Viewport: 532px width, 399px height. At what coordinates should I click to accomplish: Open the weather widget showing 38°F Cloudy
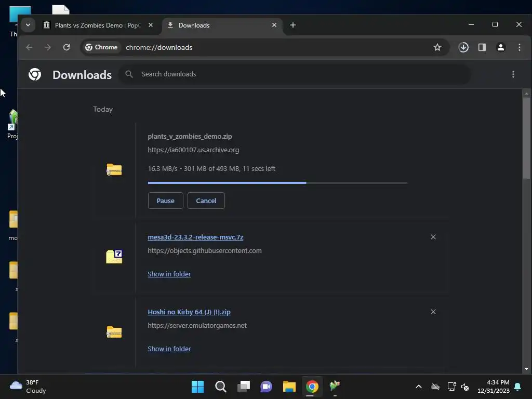(28, 387)
